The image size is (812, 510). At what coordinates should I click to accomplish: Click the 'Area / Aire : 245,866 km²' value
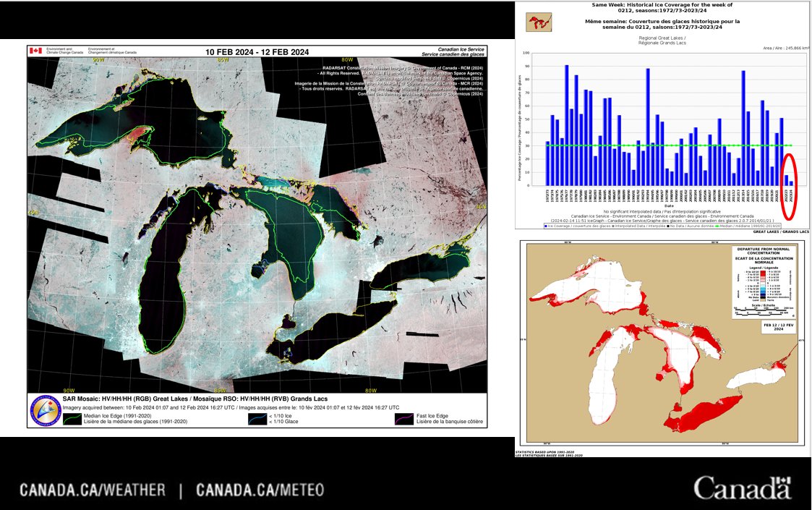(x=785, y=48)
